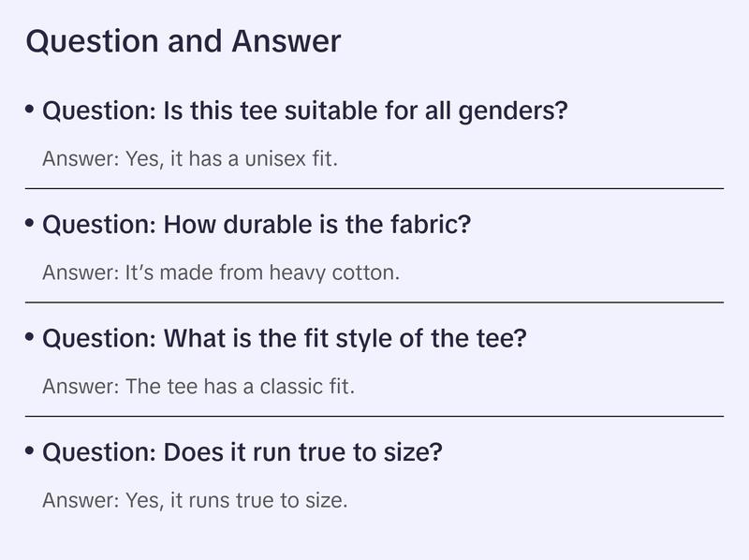Expand the fit style question
Image resolution: width=749 pixels, height=560 pixels.
pyautogui.click(x=285, y=338)
